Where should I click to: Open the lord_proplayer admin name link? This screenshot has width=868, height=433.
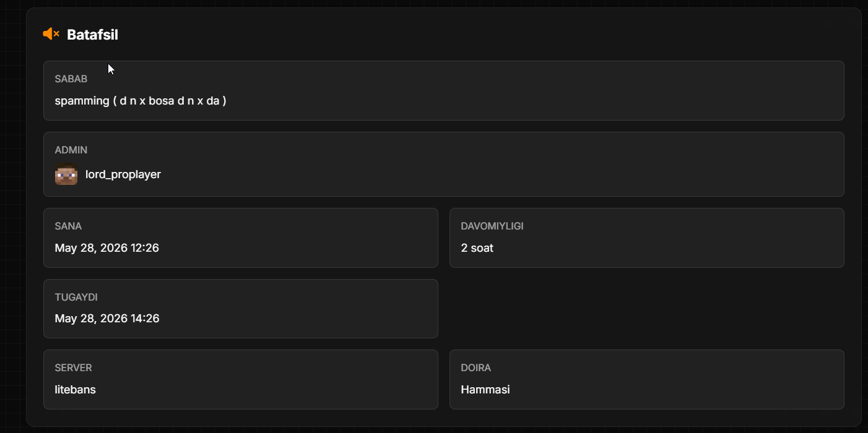click(123, 174)
